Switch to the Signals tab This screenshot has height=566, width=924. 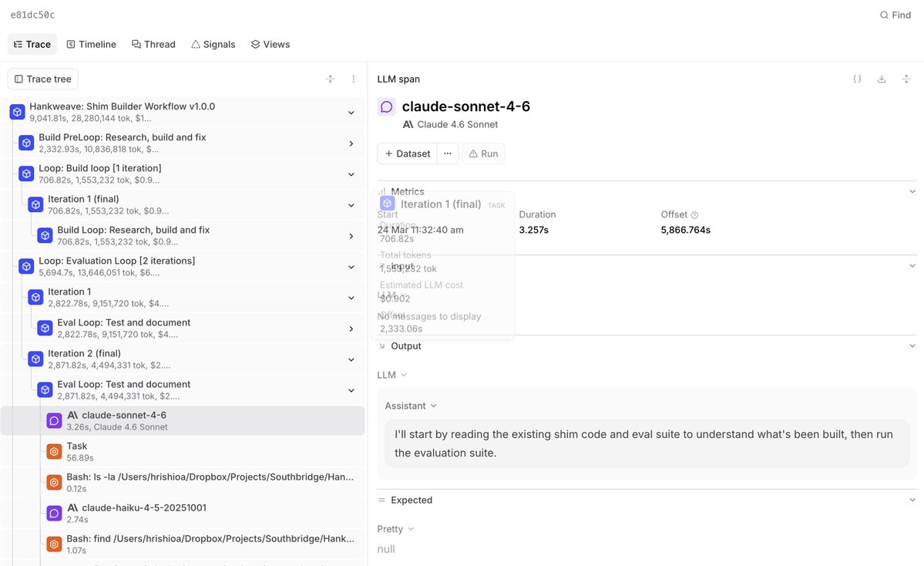pyautogui.click(x=213, y=44)
